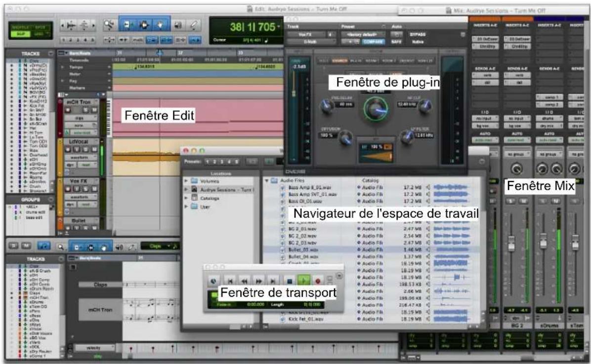Click the plug-in Bypass button
This screenshot has width=591, height=364.
pyautogui.click(x=417, y=34)
